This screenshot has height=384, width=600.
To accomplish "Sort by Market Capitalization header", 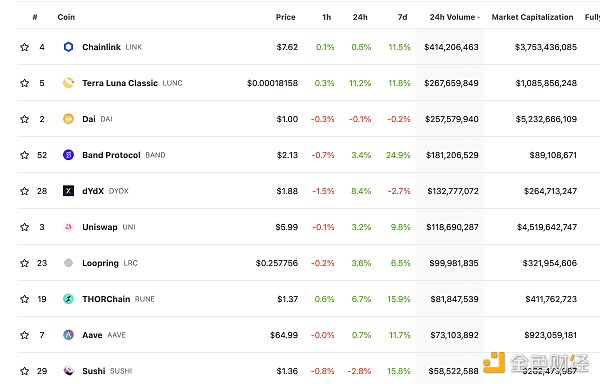I will (x=532, y=17).
